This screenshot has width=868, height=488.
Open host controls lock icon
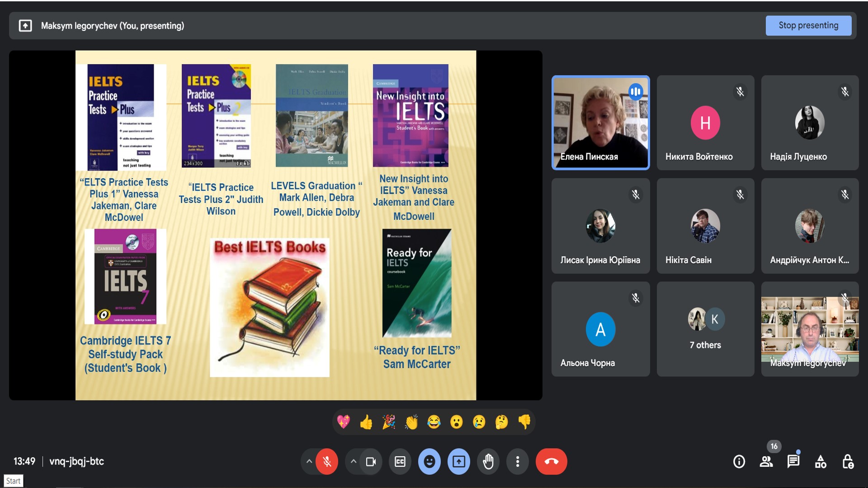point(848,461)
